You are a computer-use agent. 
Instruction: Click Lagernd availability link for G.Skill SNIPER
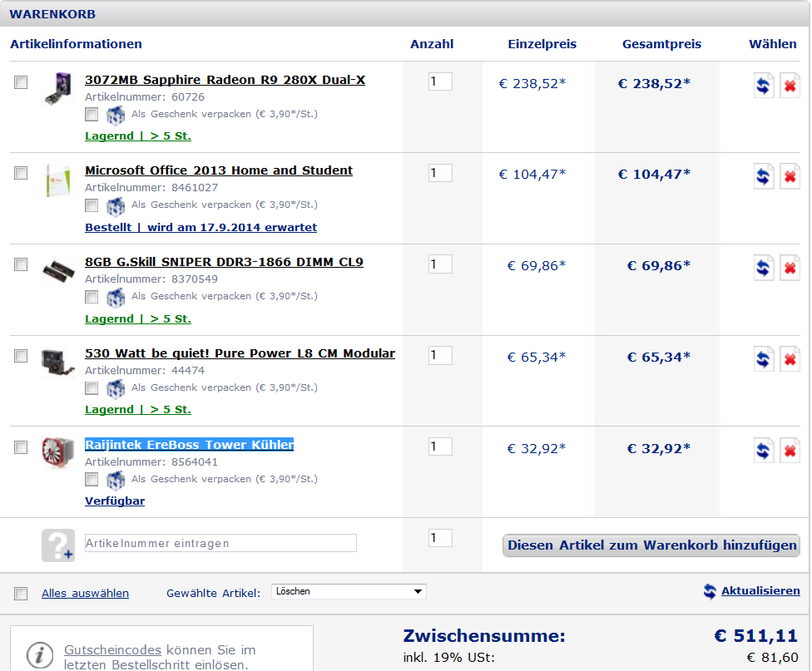pos(138,319)
